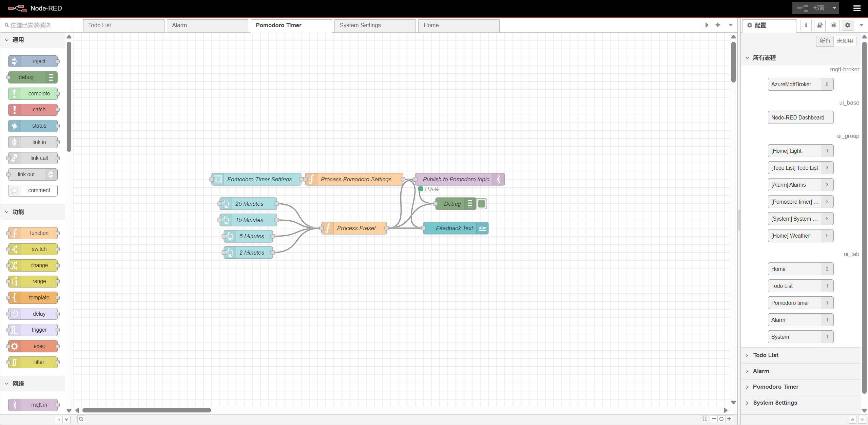Toggle the navigator map icon
The height and width of the screenshot is (425, 868).
[x=705, y=419]
